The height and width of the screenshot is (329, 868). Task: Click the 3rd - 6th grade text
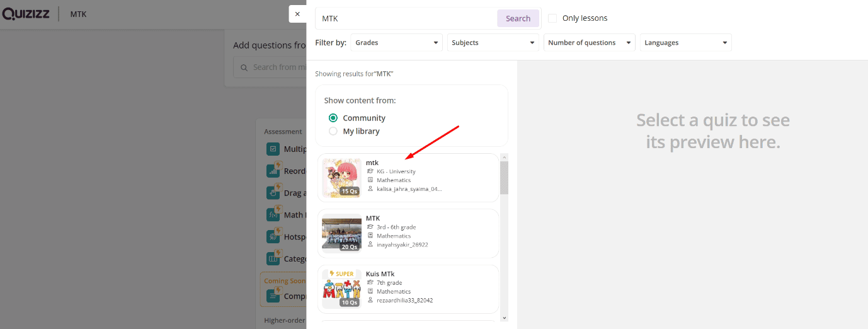pos(396,227)
